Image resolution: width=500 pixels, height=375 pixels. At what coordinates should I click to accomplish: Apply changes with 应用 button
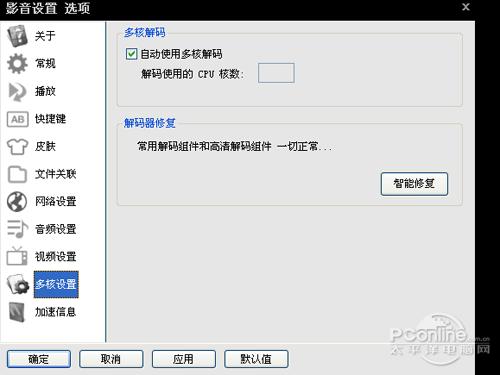tap(184, 359)
